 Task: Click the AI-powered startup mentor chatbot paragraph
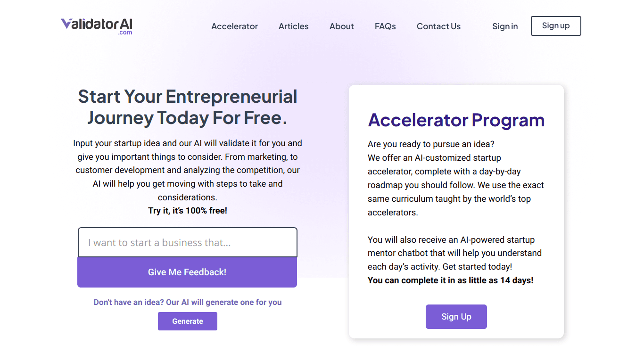point(454,253)
